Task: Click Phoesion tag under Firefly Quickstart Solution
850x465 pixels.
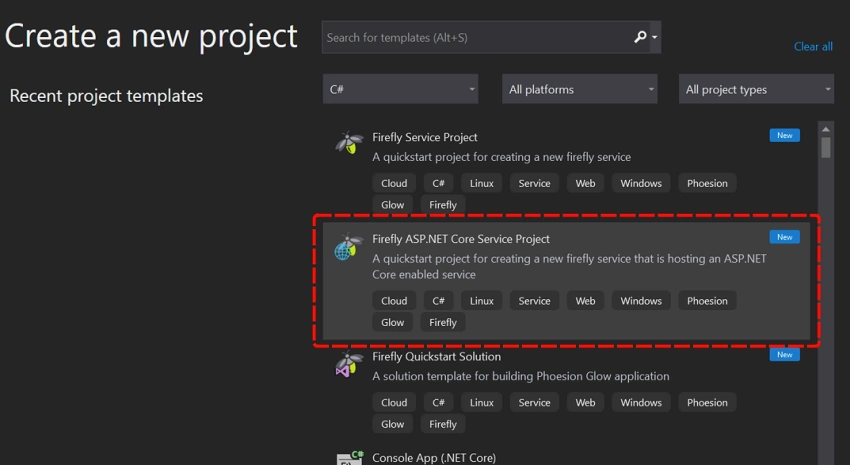Action: 707,403
